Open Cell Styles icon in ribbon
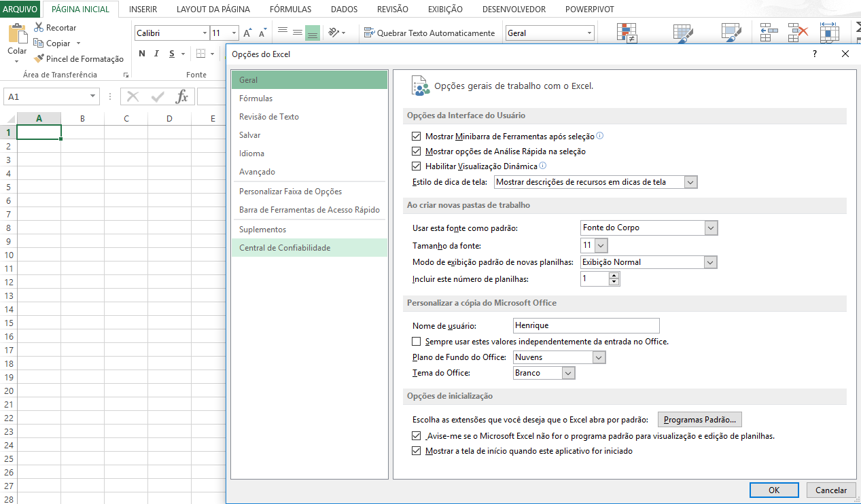861x504 pixels. coord(731,33)
